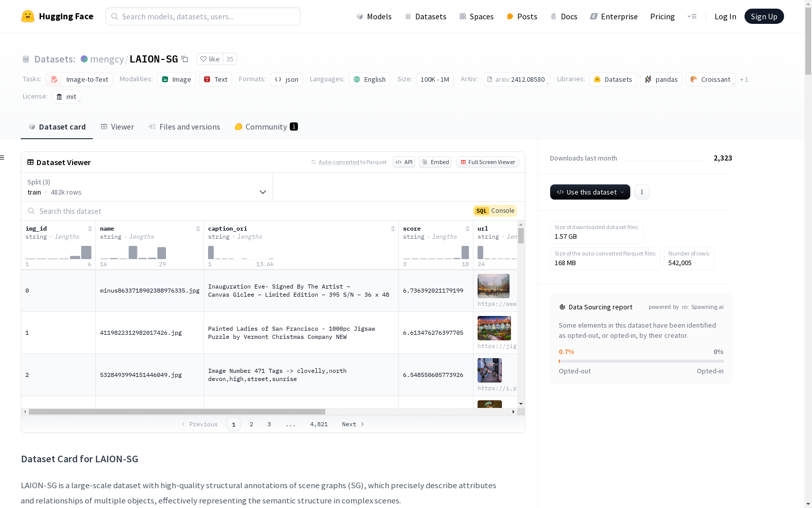
Task: Click the mengcy user avatar
Action: click(84, 59)
